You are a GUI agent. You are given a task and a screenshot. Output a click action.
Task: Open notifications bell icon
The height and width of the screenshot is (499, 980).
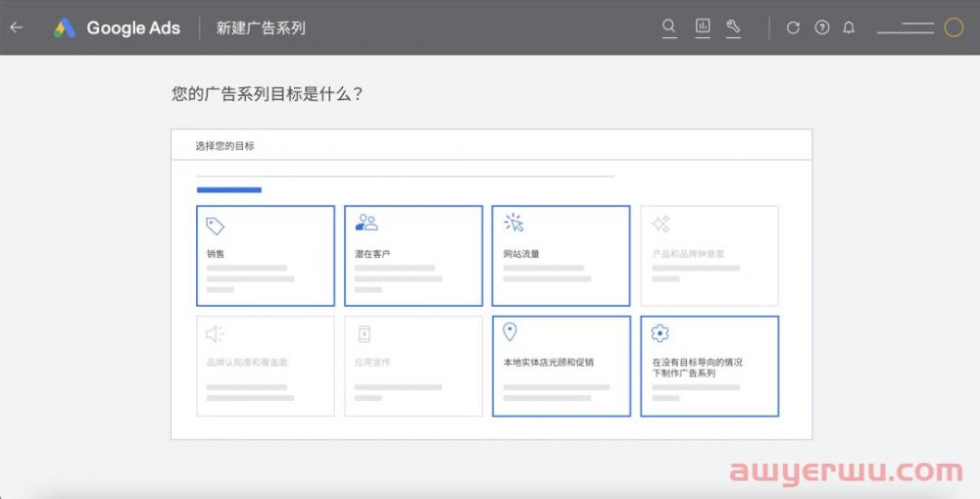point(849,27)
